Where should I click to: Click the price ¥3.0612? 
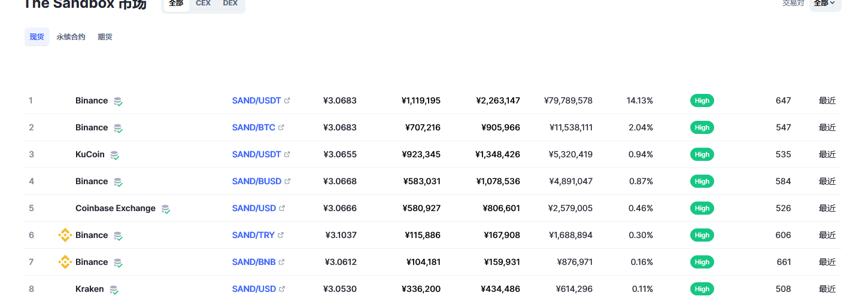coord(341,262)
